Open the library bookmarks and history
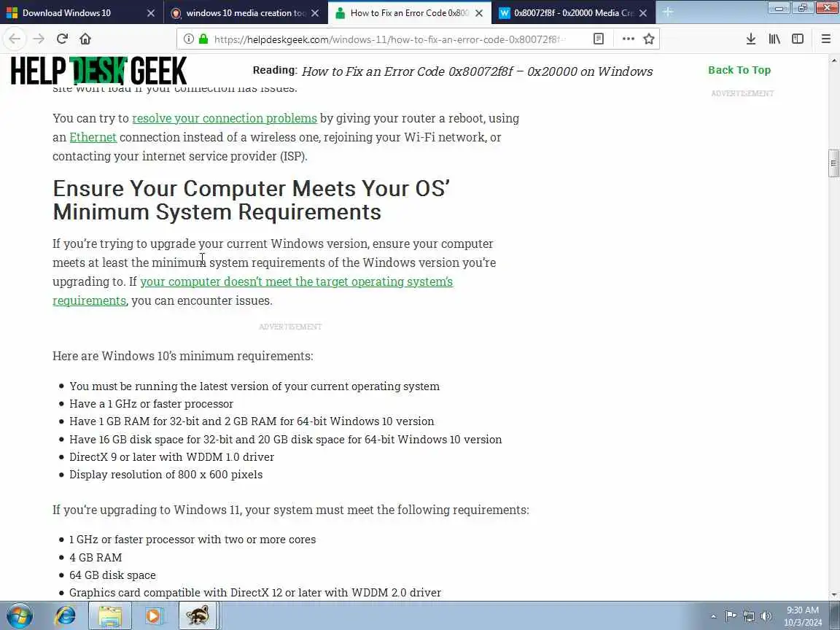Screen dimensions: 840x630 click(x=774, y=39)
